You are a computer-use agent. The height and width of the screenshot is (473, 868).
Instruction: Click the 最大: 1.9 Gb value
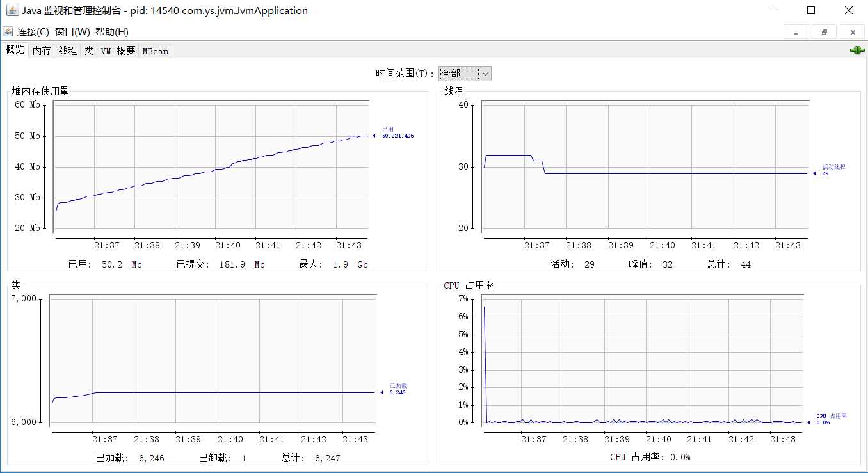click(334, 264)
